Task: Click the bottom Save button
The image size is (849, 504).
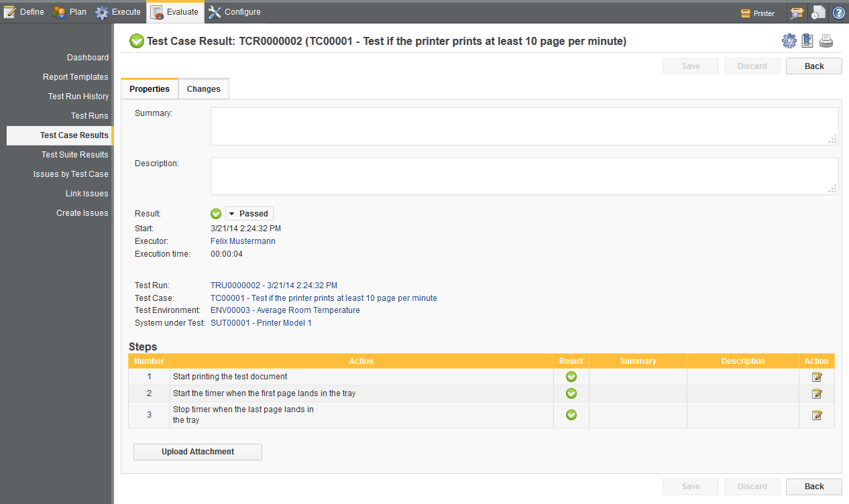Action: click(691, 487)
